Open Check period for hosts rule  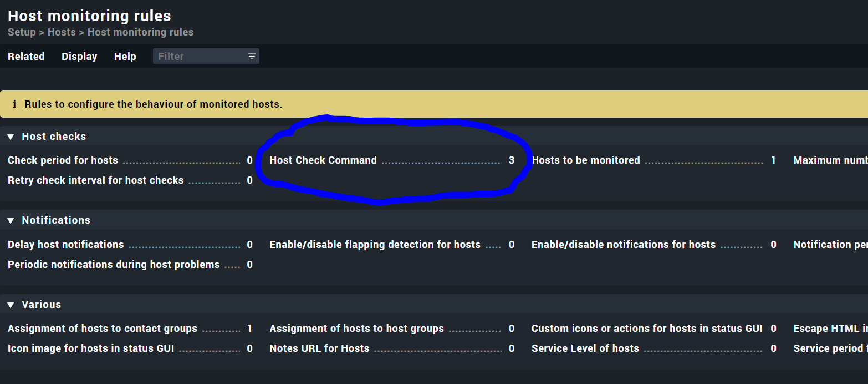(x=63, y=160)
